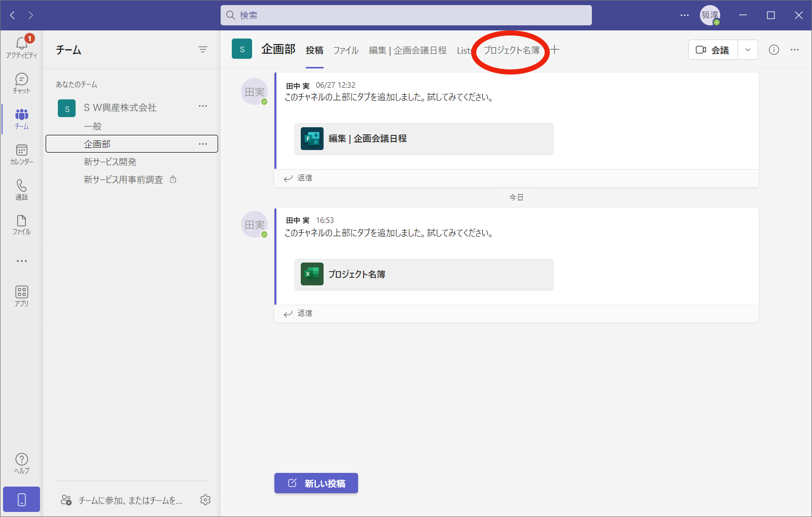
Task: Open channel more options ellipsis at top right
Action: [x=795, y=50]
